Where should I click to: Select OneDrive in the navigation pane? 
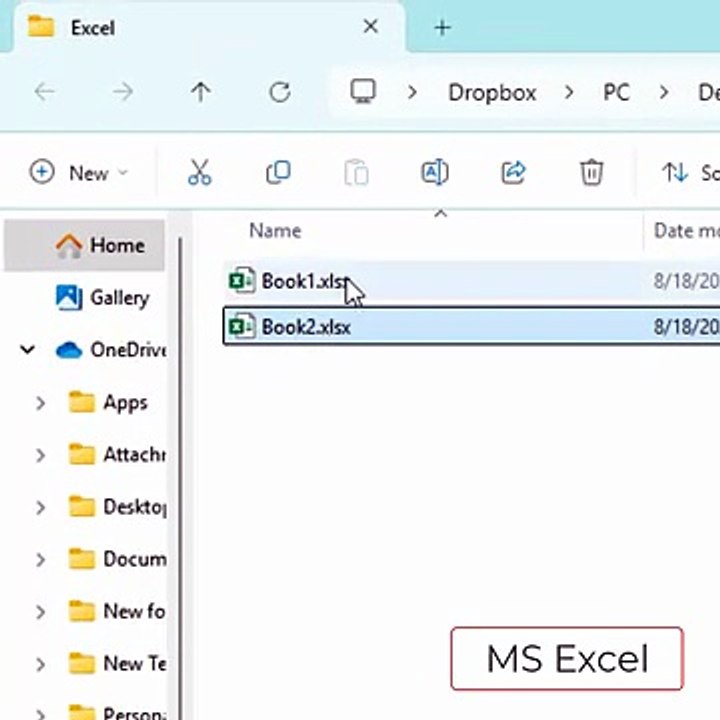pos(110,350)
